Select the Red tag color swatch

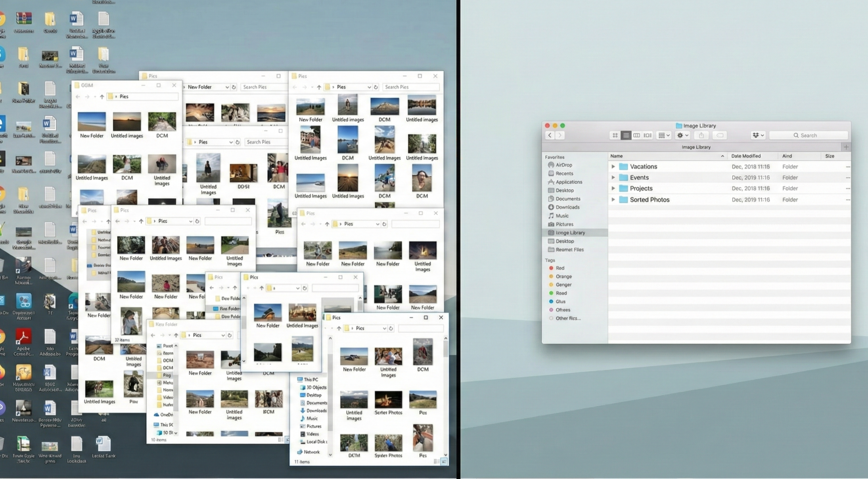(551, 268)
